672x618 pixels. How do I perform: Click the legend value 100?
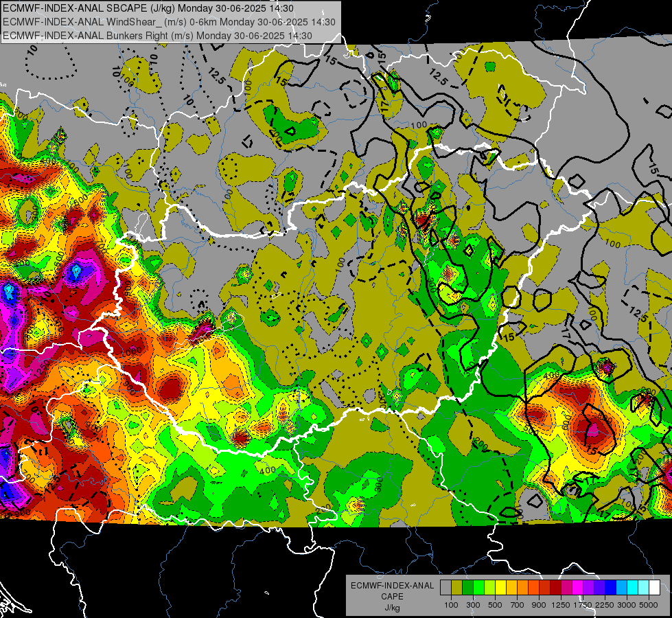[451, 605]
